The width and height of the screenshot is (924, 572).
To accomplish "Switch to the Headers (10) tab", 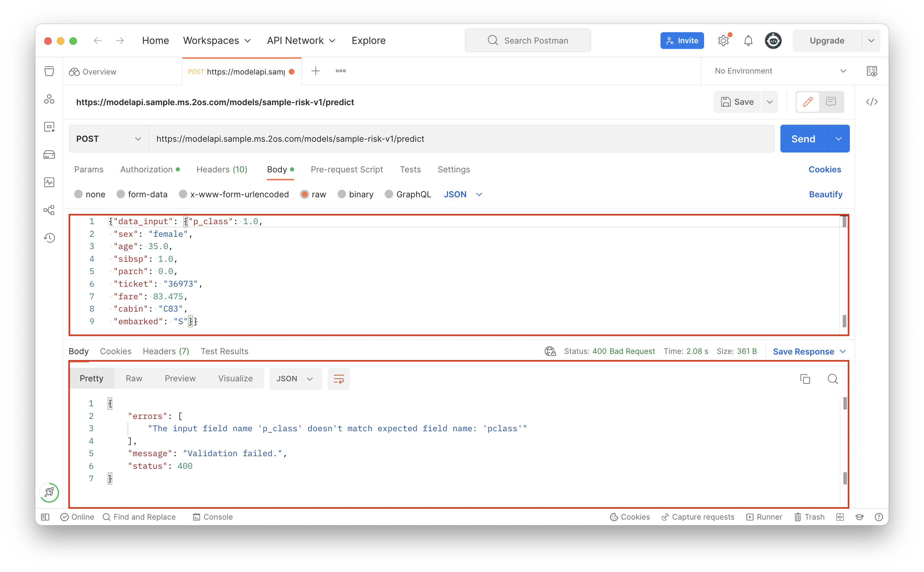I will pyautogui.click(x=222, y=170).
